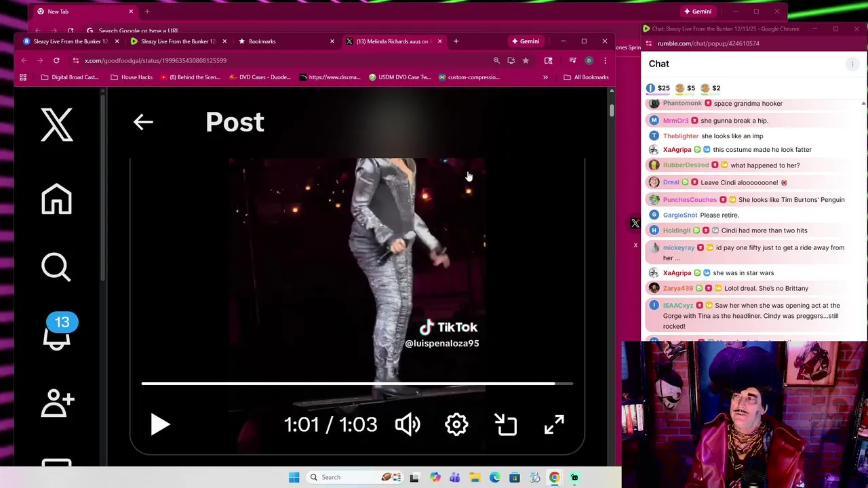This screenshot has height=488, width=868.
Task: Select the $2 rant in chat
Action: 711,88
